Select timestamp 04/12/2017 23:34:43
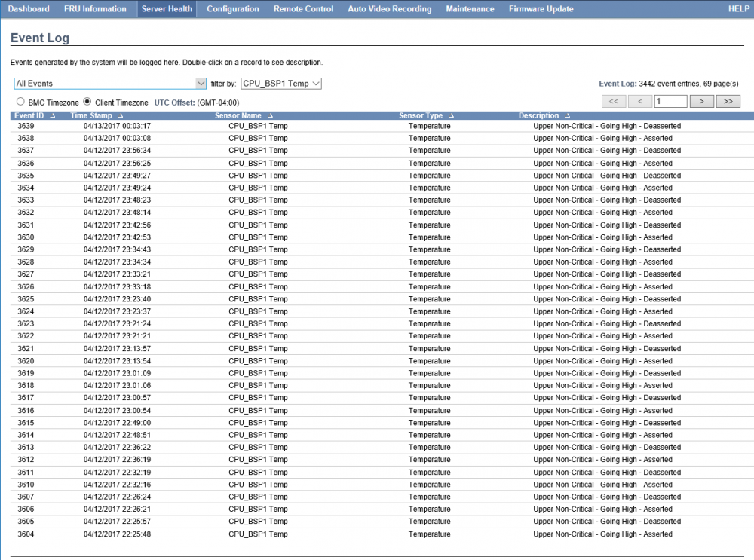Screen dimensions: 754x560 tap(117, 249)
